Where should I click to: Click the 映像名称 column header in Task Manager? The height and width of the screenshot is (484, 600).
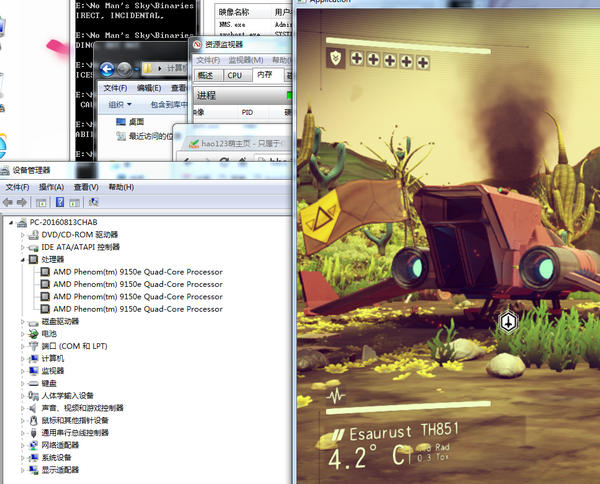pos(234,12)
